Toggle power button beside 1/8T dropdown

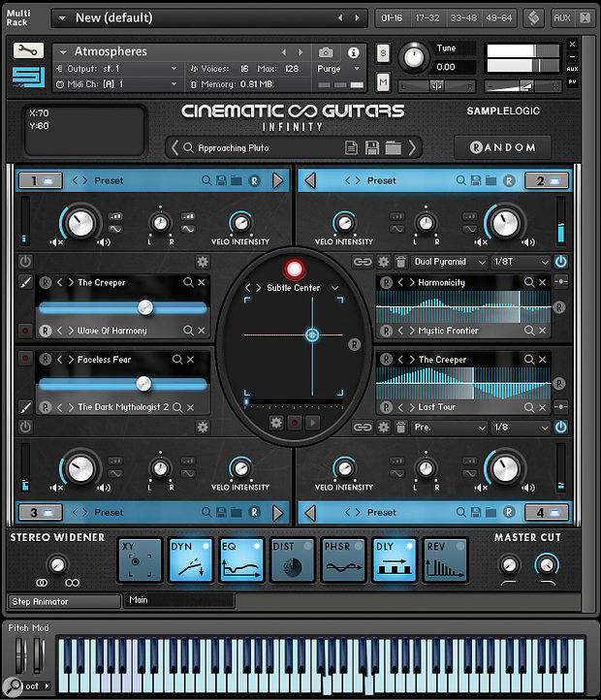(561, 262)
